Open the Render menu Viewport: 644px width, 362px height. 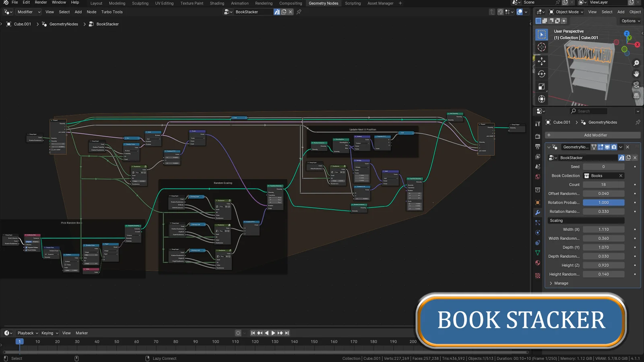pyautogui.click(x=41, y=2)
